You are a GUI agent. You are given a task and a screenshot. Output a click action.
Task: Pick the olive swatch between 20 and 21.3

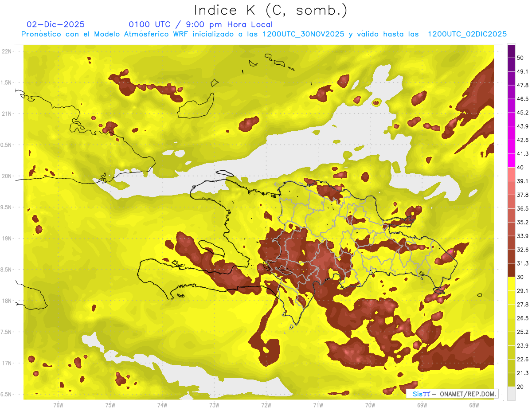pos(512,380)
